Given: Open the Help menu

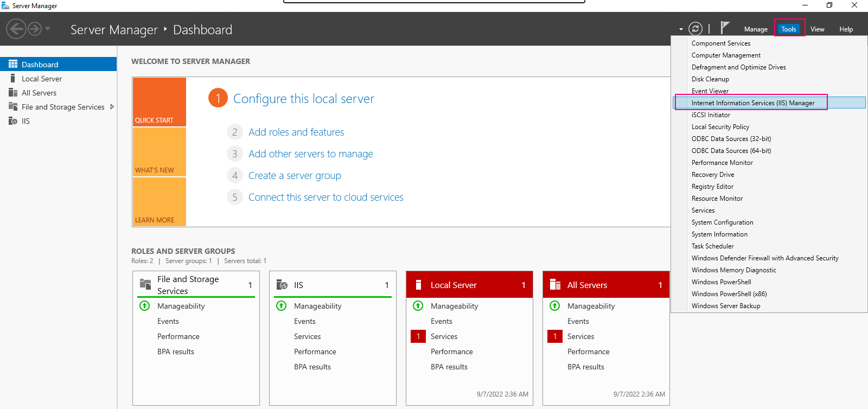Looking at the screenshot, I should coord(846,29).
